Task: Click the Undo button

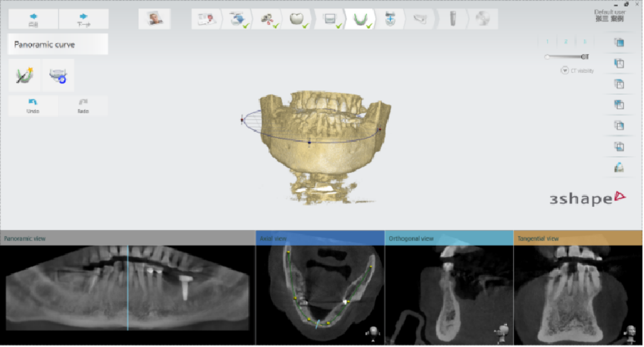Action: [x=33, y=106]
